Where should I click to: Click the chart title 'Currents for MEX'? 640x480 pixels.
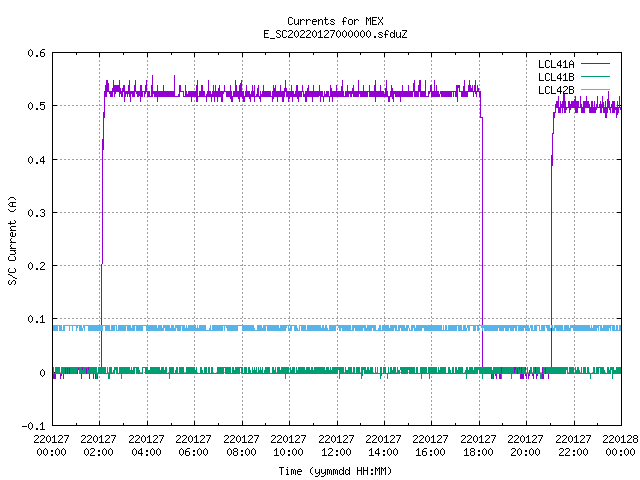pyautogui.click(x=335, y=21)
